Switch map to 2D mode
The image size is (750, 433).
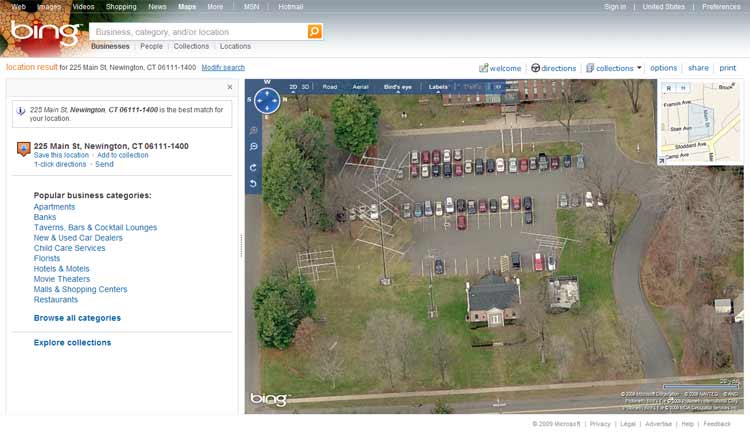tap(293, 87)
